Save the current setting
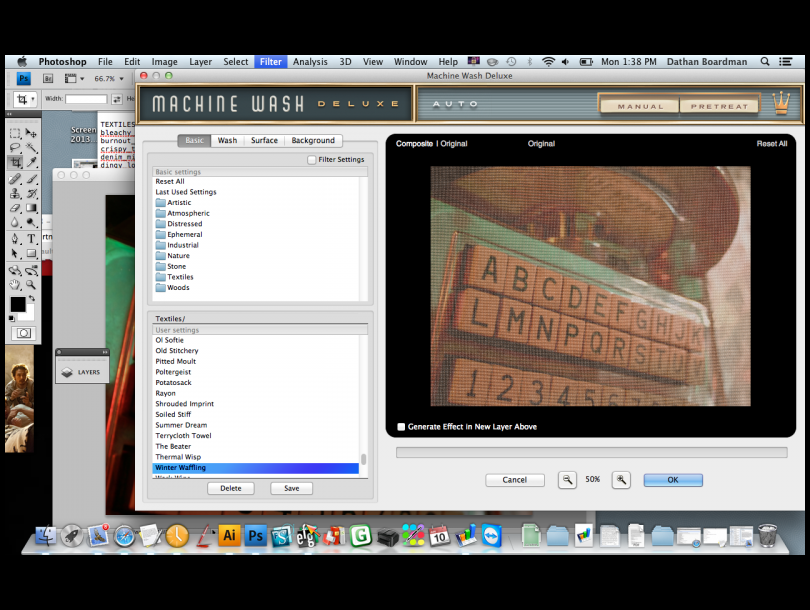Image resolution: width=810 pixels, height=610 pixels. click(x=291, y=488)
